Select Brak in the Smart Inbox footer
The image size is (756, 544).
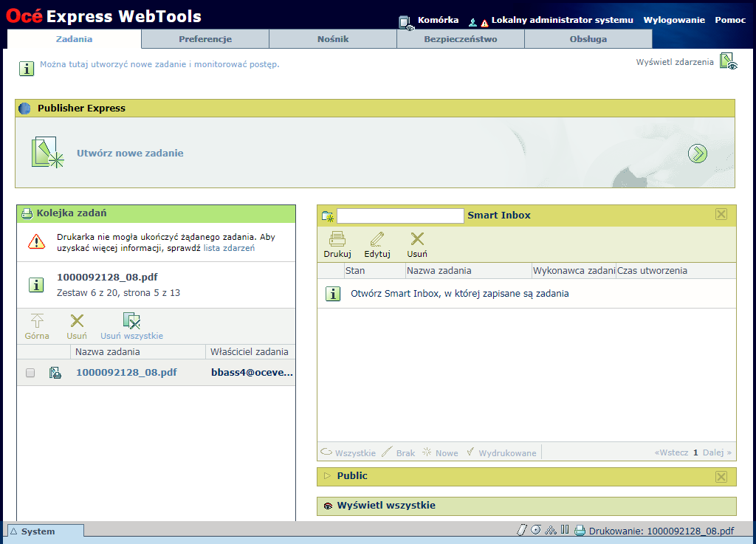[x=398, y=453]
